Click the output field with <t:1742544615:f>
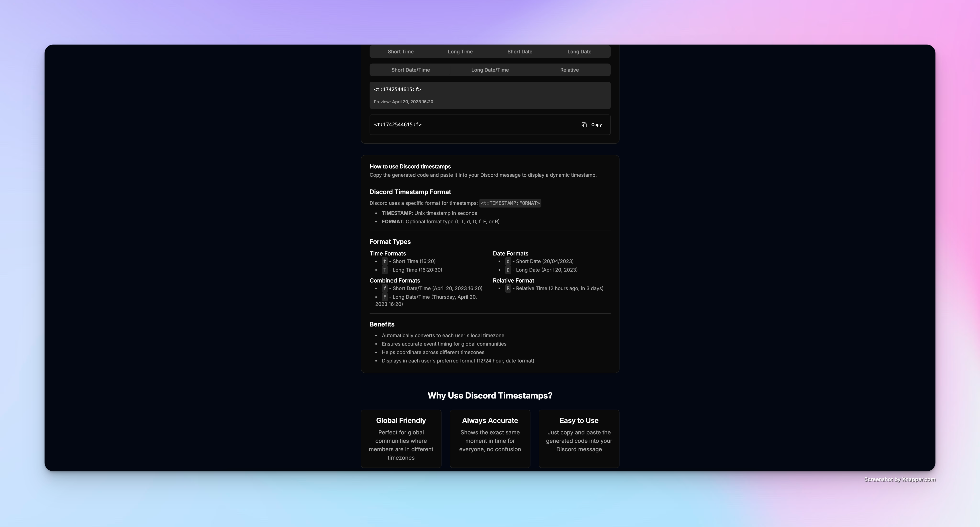This screenshot has height=527, width=980. tap(490, 125)
